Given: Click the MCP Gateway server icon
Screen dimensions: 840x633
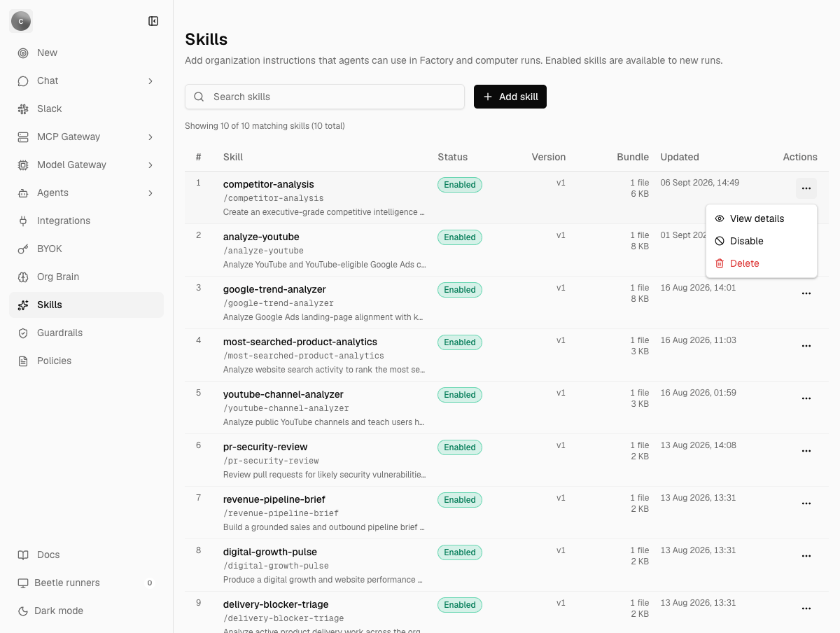Looking at the screenshot, I should pos(23,137).
